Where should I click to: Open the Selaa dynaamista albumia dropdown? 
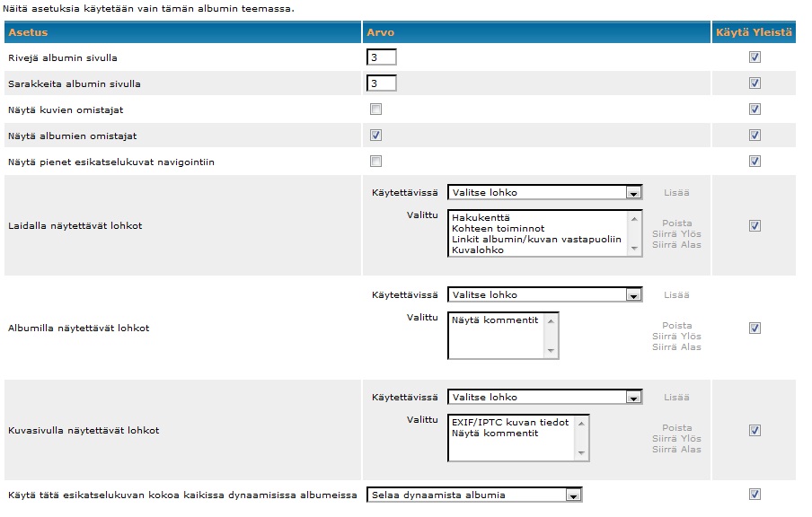coord(474,495)
